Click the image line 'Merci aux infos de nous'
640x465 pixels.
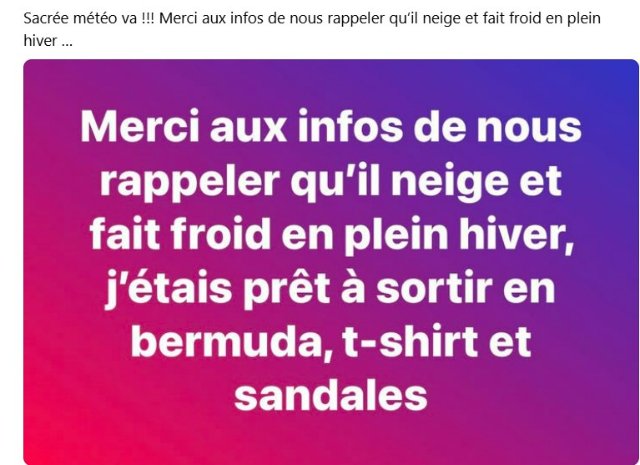coord(331,127)
